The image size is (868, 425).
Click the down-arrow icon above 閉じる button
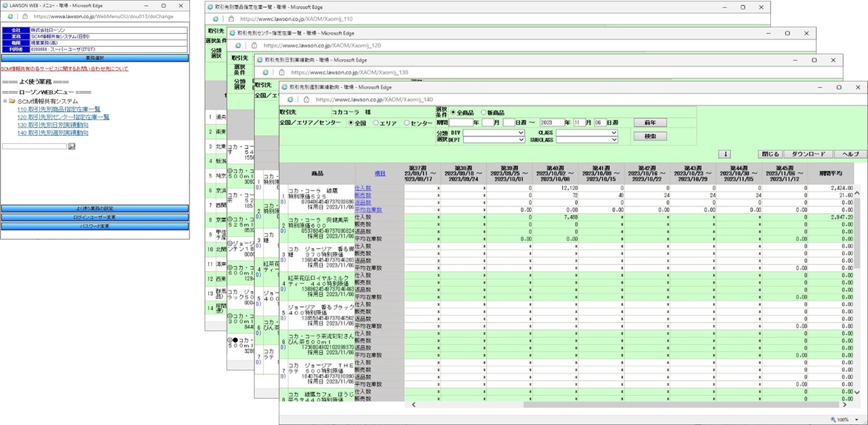tap(724, 153)
